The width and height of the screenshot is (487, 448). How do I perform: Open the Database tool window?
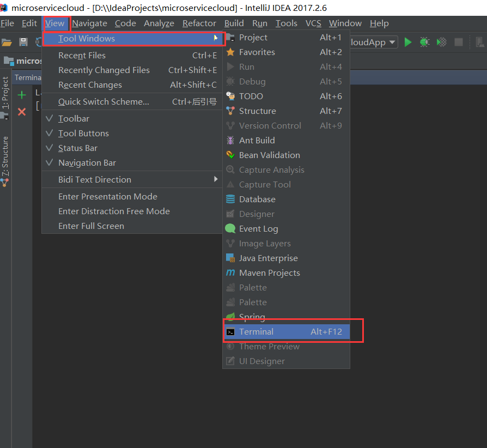(x=287, y=199)
